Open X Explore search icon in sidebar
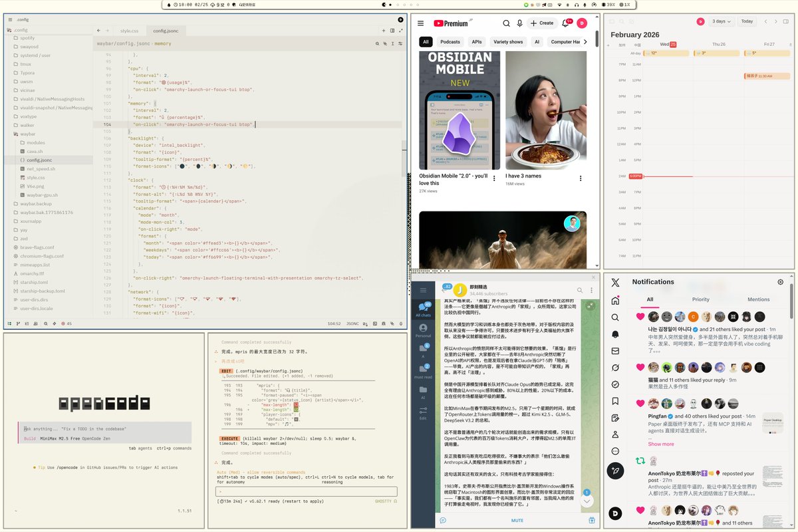 [x=615, y=317]
